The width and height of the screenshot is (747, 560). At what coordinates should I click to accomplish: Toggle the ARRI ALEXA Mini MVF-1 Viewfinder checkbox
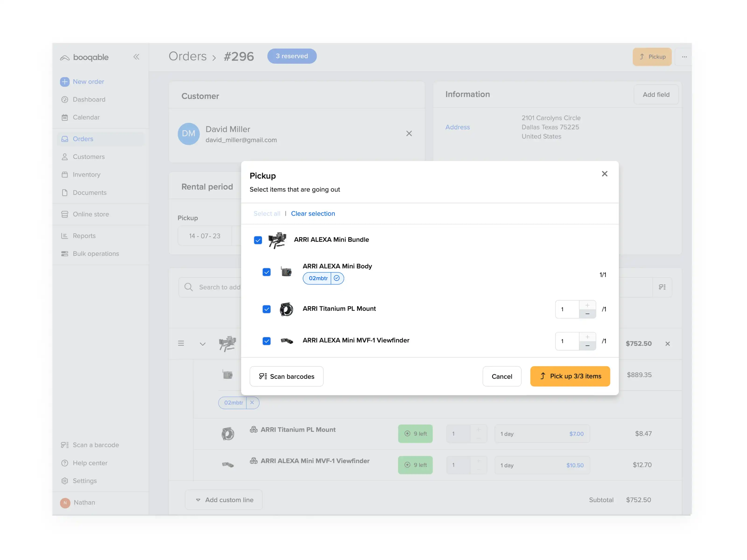coord(266,341)
